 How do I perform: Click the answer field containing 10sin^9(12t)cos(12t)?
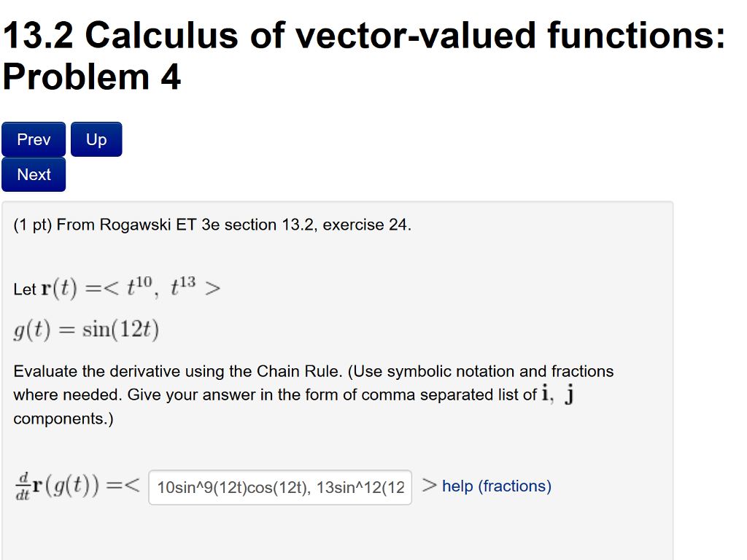[x=279, y=487]
